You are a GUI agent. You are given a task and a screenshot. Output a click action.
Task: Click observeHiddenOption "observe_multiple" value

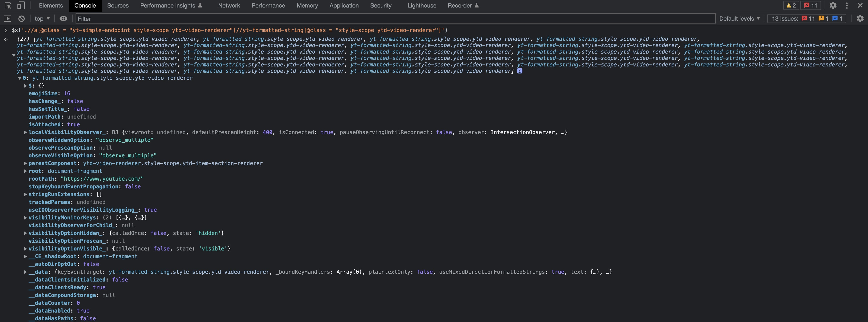pyautogui.click(x=125, y=140)
